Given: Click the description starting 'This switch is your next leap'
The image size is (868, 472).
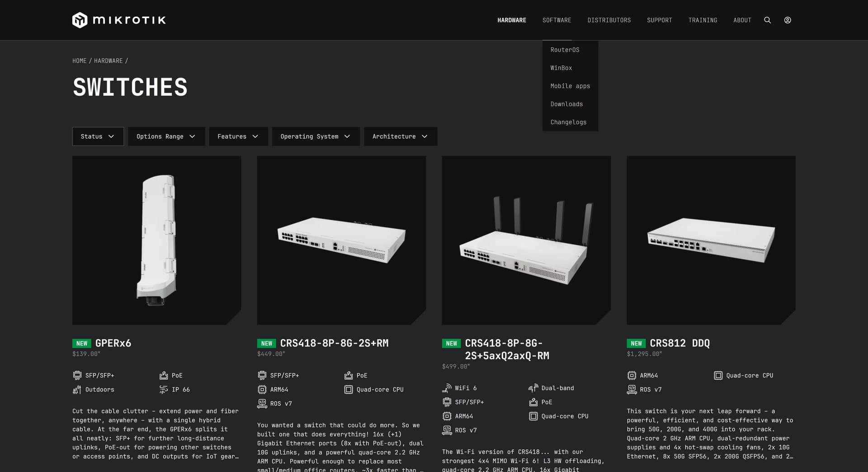Looking at the screenshot, I should 711,434.
